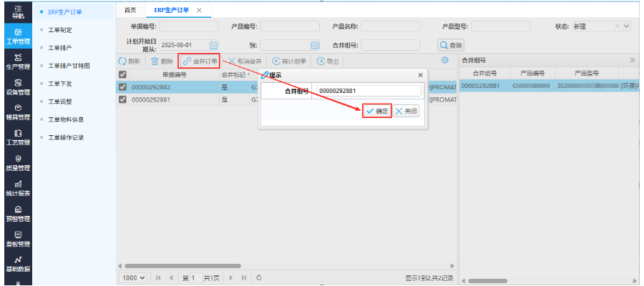The height and width of the screenshot is (286, 644).
Task: Toggle the select-all header checkbox
Action: coord(122,74)
